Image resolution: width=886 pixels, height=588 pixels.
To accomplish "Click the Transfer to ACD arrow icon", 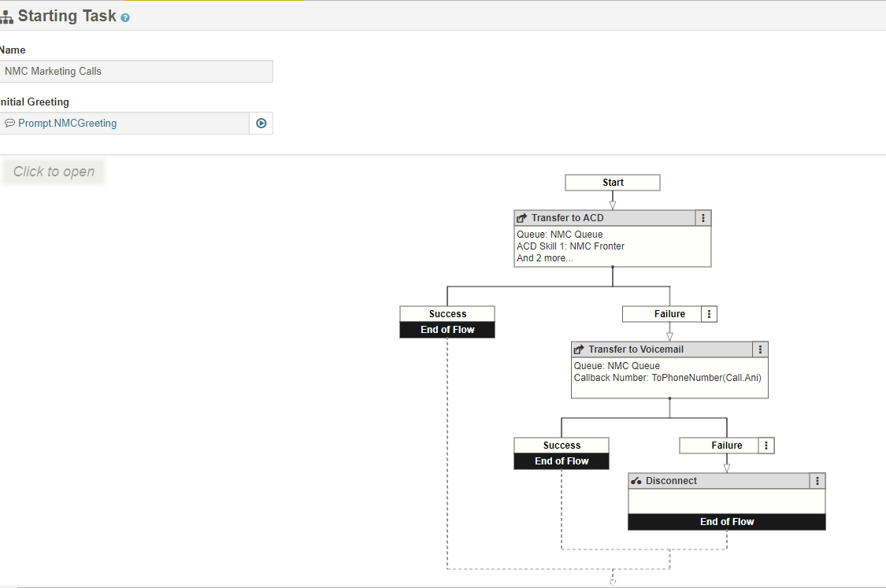I will (521, 218).
